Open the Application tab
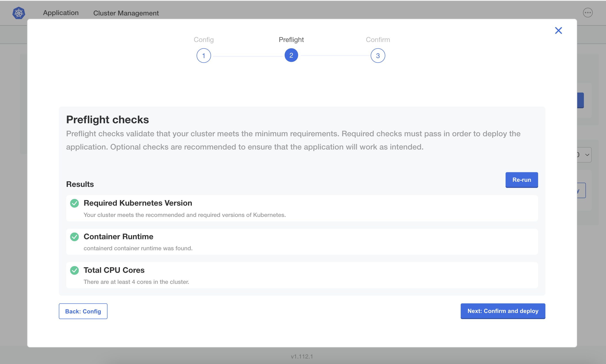 61,13
